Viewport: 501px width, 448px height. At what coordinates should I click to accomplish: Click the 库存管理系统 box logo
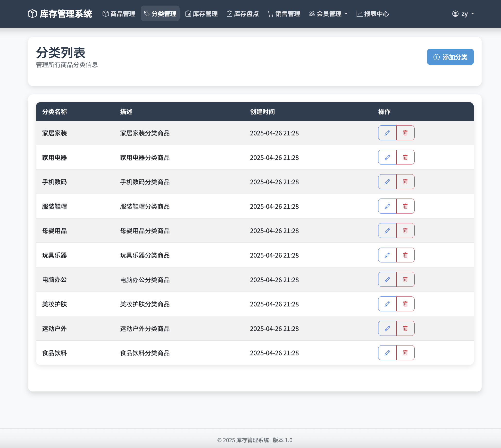coord(32,14)
